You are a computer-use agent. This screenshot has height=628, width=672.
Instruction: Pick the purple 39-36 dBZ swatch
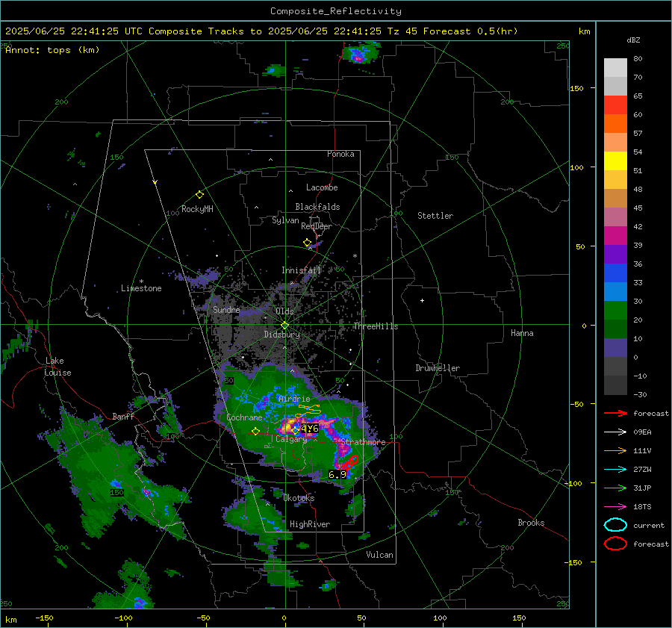615,255
